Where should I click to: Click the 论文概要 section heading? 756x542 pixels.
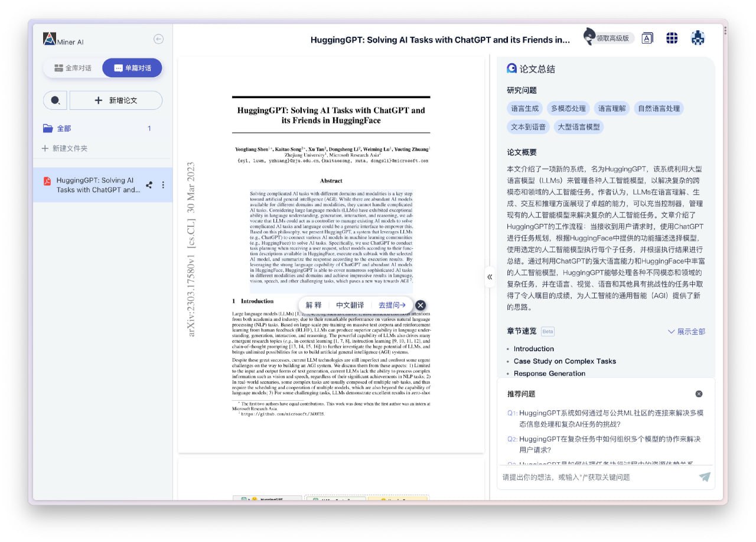(522, 152)
